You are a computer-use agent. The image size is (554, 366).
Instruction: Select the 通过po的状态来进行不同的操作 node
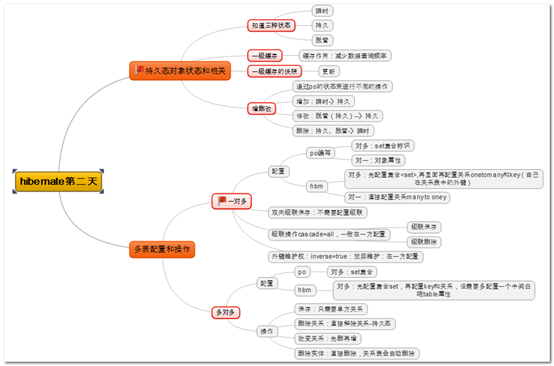pos(342,87)
